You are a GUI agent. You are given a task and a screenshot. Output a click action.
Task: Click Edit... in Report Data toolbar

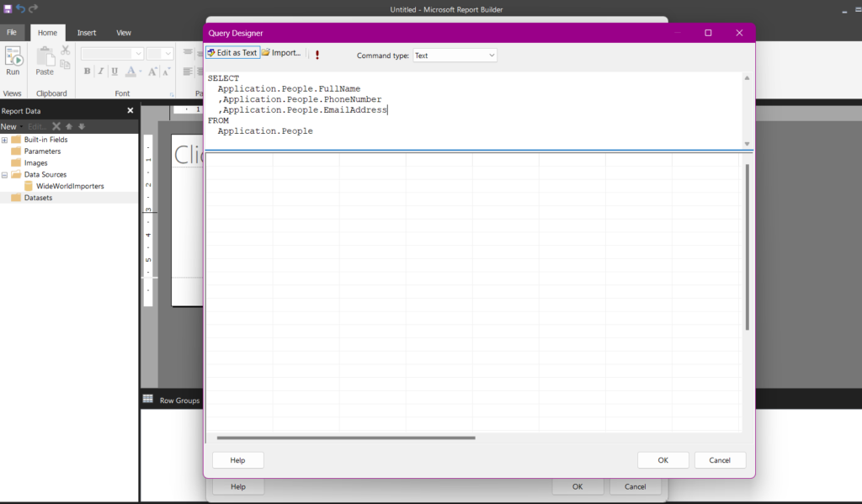coord(37,126)
